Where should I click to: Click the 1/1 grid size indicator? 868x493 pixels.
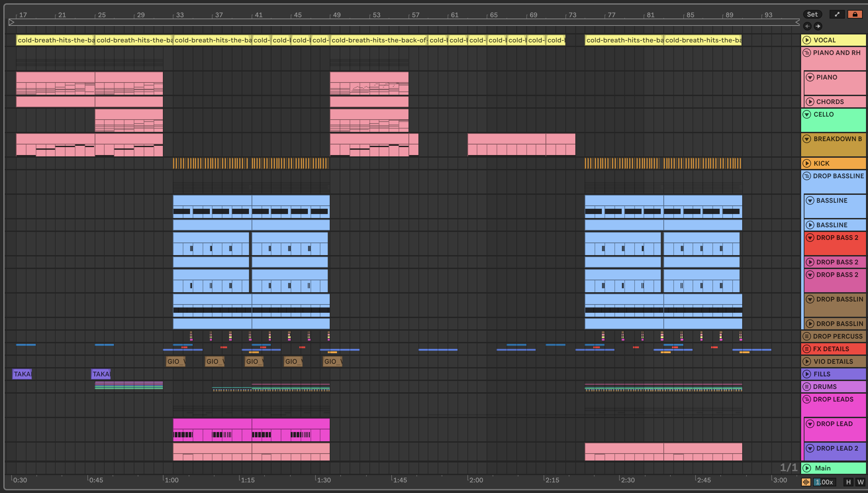pyautogui.click(x=788, y=467)
